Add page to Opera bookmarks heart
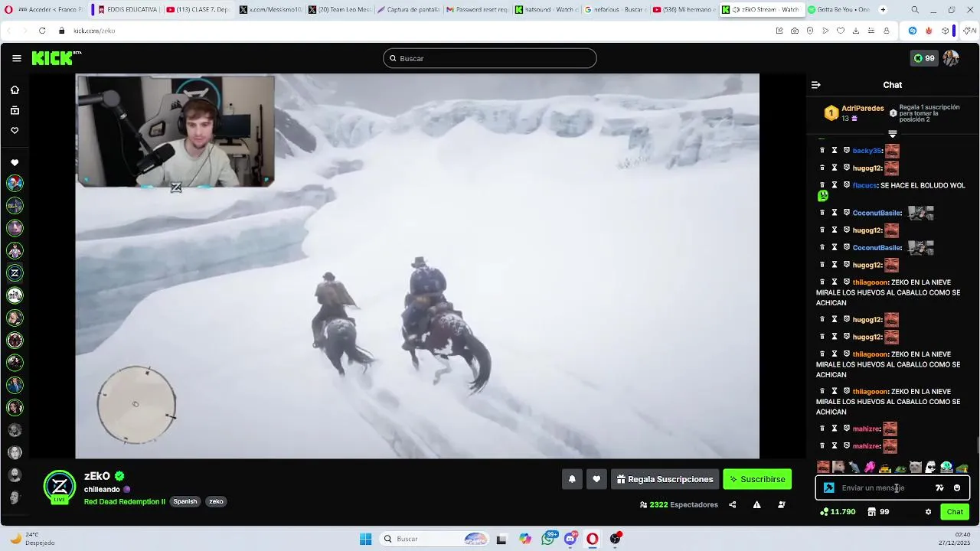Screen dimensions: 980x551 pyautogui.click(x=841, y=31)
